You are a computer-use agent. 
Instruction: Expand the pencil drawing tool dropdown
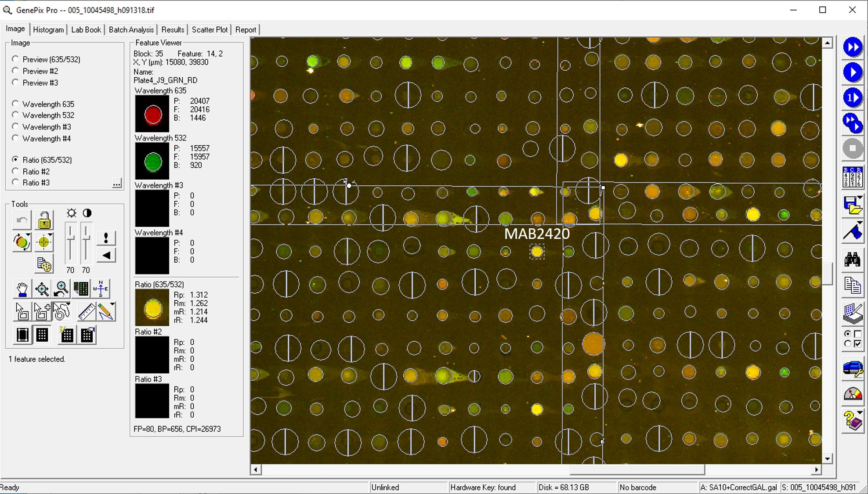pos(113,304)
